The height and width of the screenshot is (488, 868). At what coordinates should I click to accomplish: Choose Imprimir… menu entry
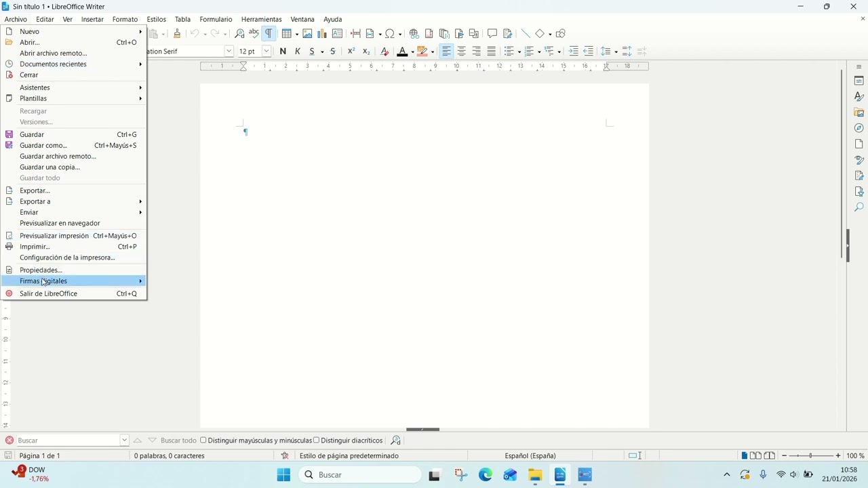click(73, 247)
